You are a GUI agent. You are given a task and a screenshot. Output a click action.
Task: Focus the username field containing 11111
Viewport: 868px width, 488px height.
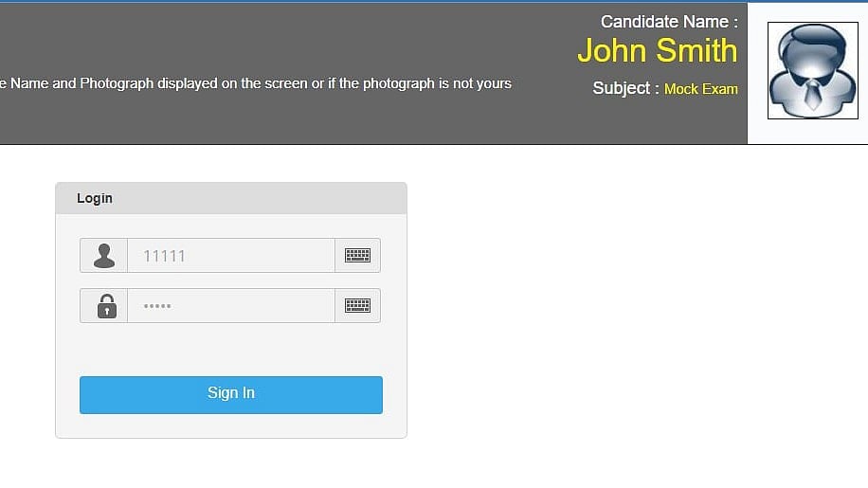point(230,256)
